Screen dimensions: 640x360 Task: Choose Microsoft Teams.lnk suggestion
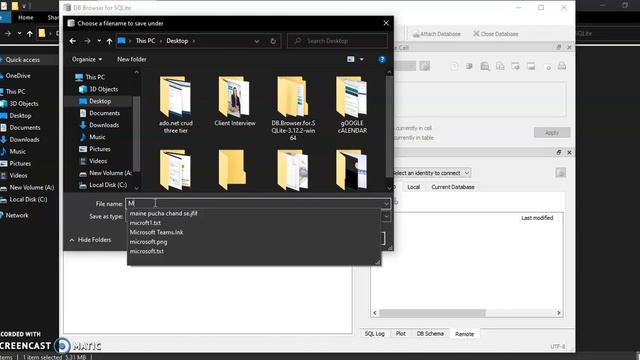[x=156, y=232]
